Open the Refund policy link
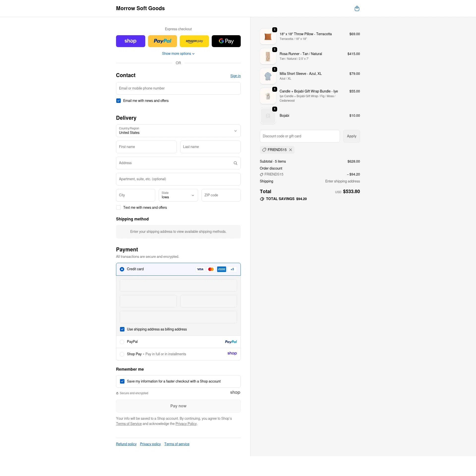The width and height of the screenshot is (476, 476). tap(126, 444)
